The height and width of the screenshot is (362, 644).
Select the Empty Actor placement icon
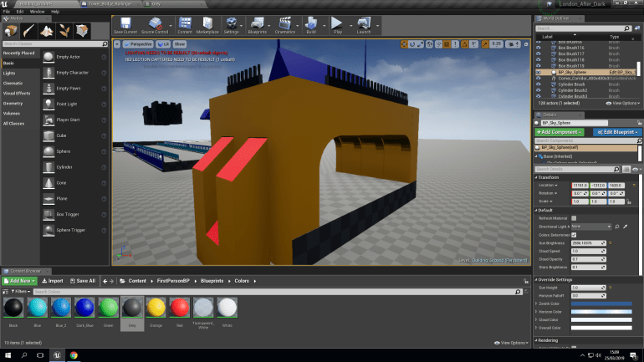(x=49, y=57)
